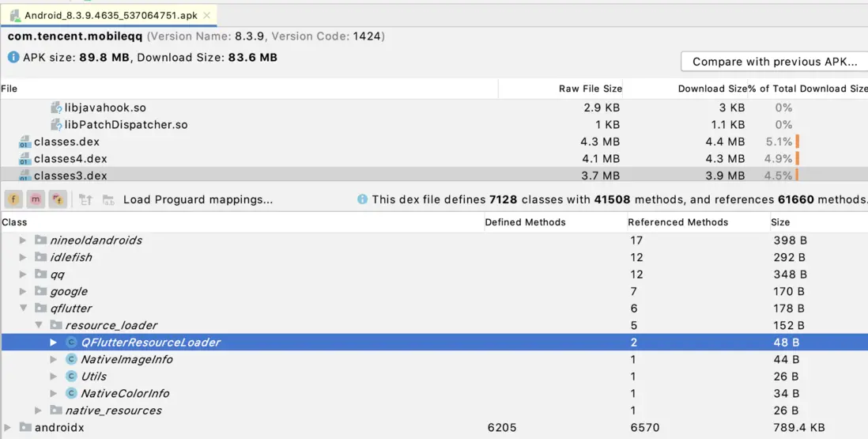Collapse the resource_loader package

tap(39, 326)
